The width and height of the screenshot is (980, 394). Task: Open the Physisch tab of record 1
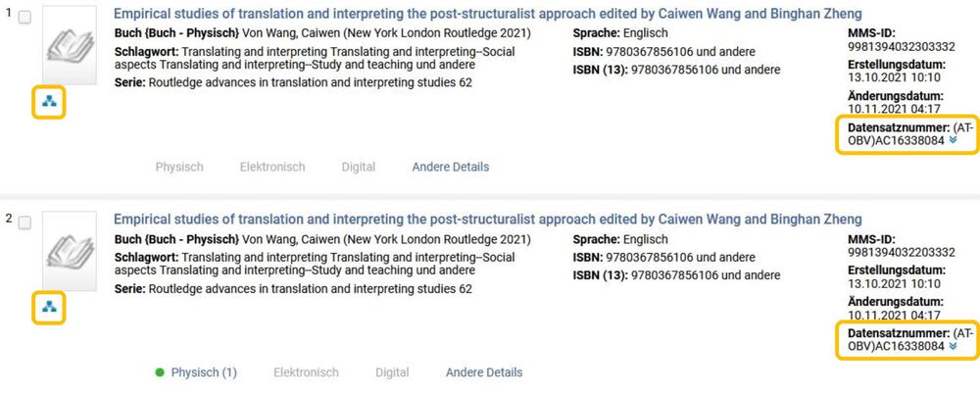pyautogui.click(x=179, y=167)
